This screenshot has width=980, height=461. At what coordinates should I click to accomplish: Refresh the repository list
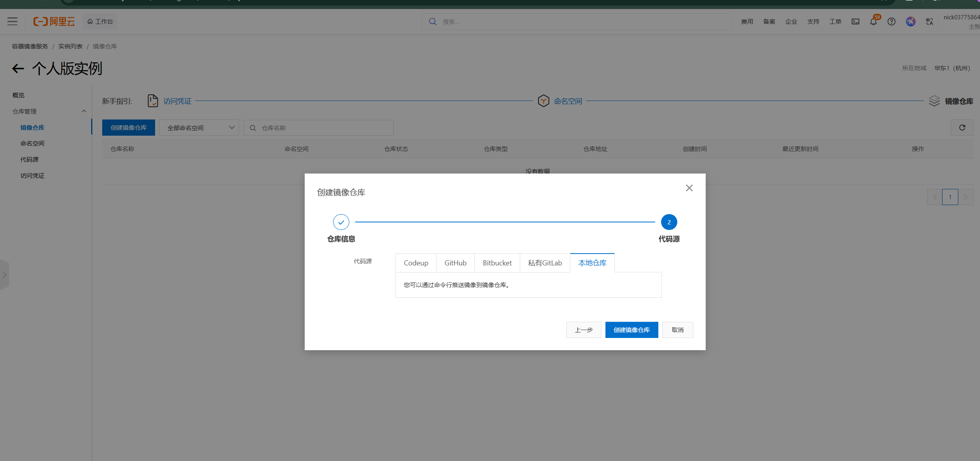tap(962, 128)
